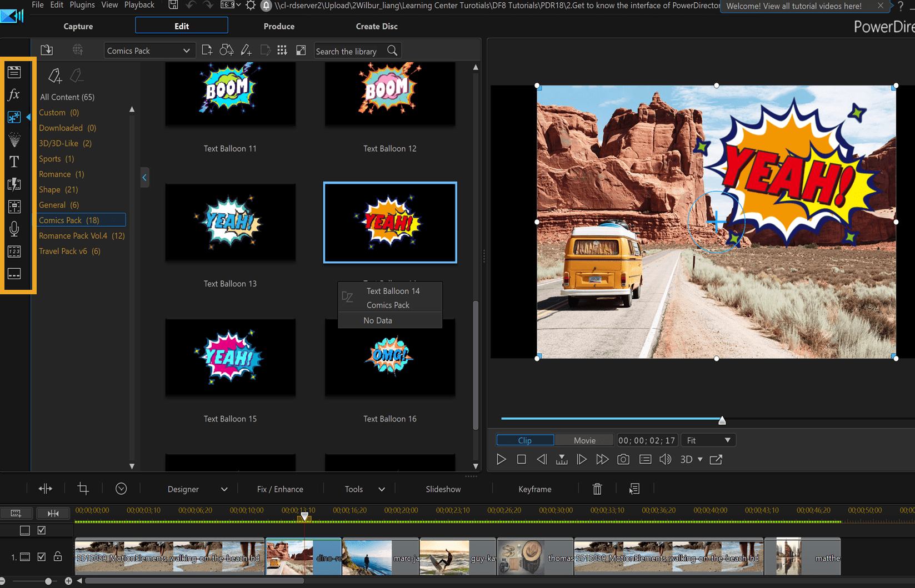This screenshot has width=915, height=588.
Task: Open the Subtitle Room icon in sidebar
Action: pos(14,274)
